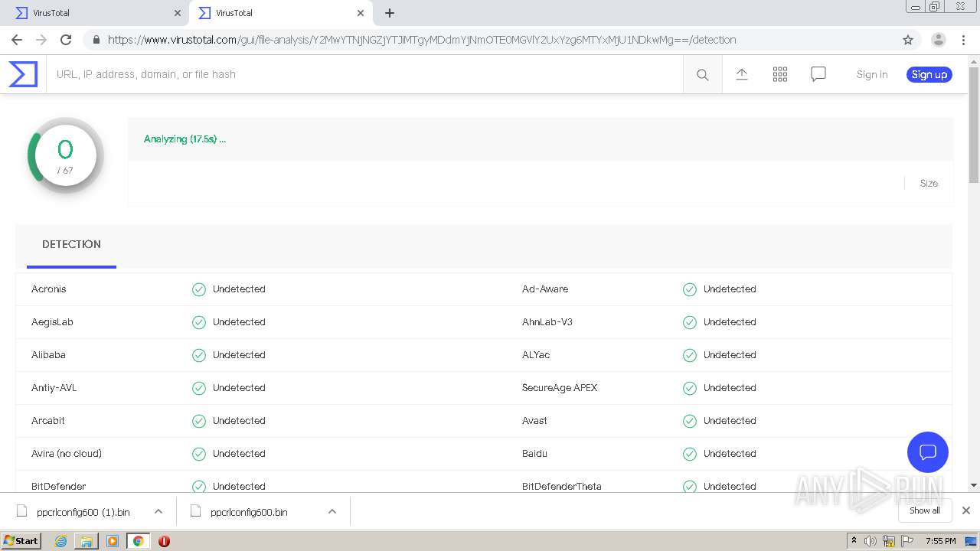Switch to first VirusTotal tab
The width and height of the screenshot is (980, 551).
(x=96, y=13)
